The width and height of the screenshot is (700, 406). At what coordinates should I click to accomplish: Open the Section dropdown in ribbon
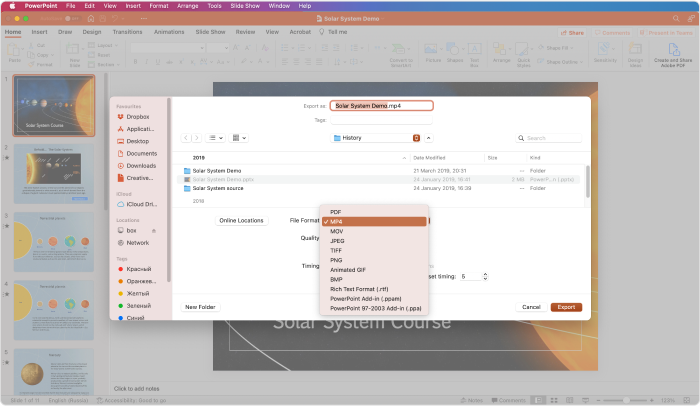pos(104,65)
